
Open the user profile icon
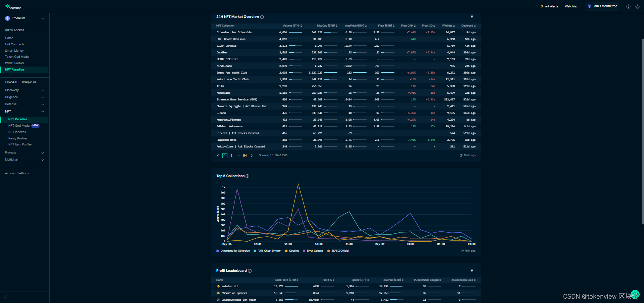point(637,6)
